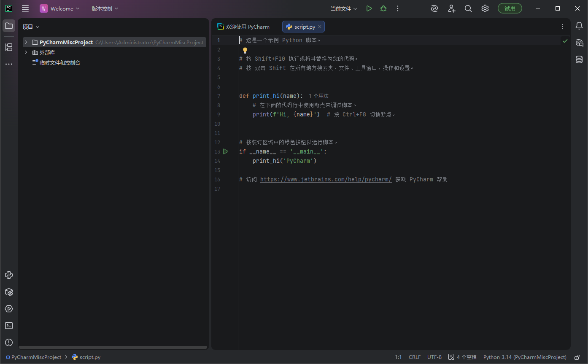Open the JetBrains PyCharm help link
The image size is (588, 364).
pos(325,179)
